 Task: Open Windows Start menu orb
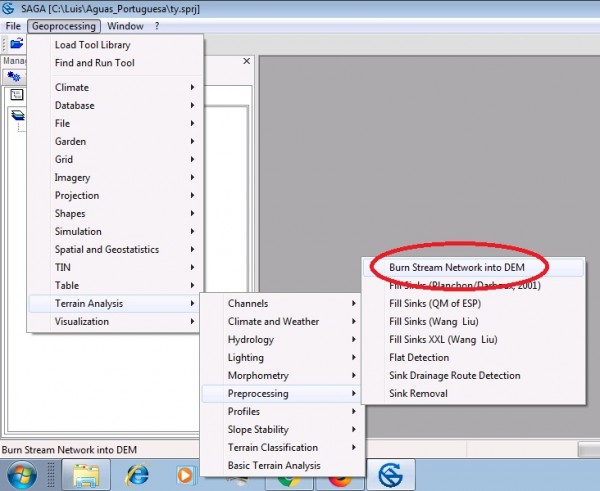tap(22, 475)
